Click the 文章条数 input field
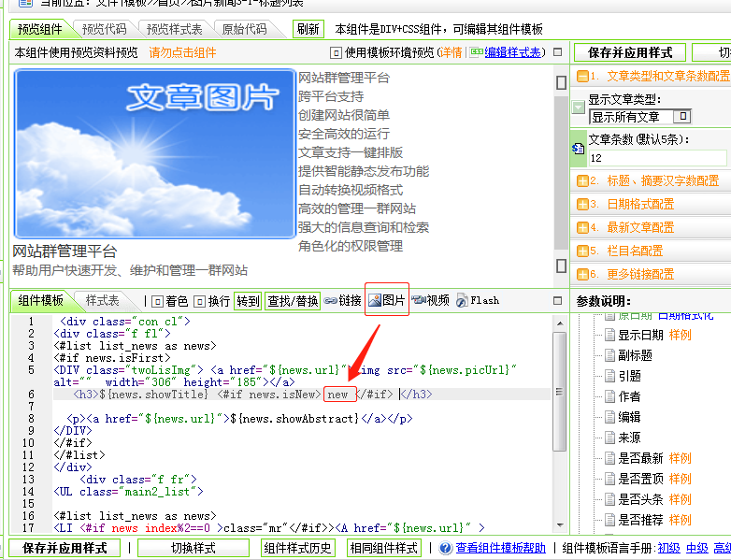The width and height of the screenshot is (731, 560). pyautogui.click(x=656, y=158)
